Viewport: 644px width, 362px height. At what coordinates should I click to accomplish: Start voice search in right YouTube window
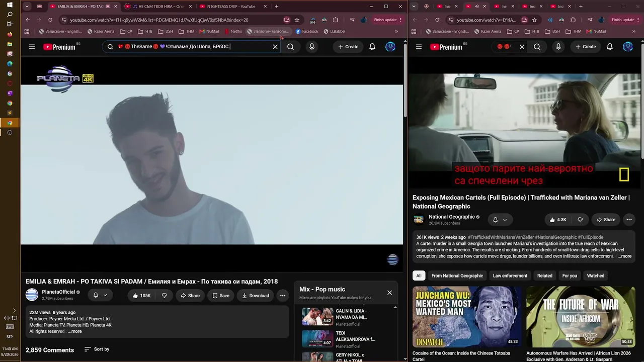point(558,47)
